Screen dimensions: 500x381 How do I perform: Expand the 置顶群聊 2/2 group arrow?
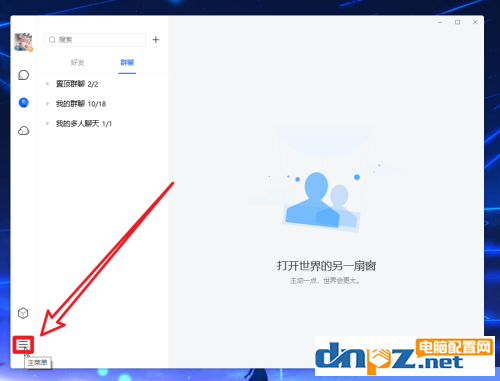pyautogui.click(x=47, y=84)
